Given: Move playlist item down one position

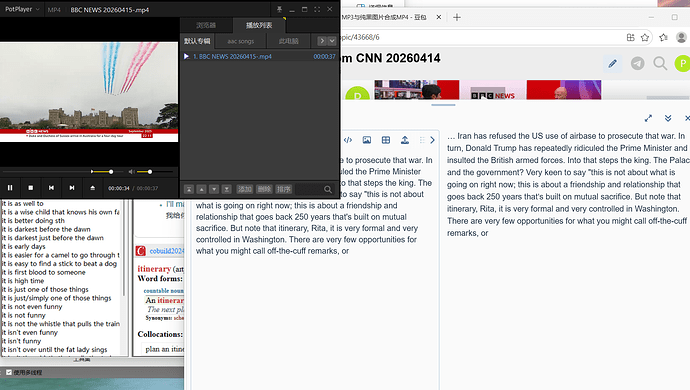Looking at the screenshot, I should pos(214,189).
